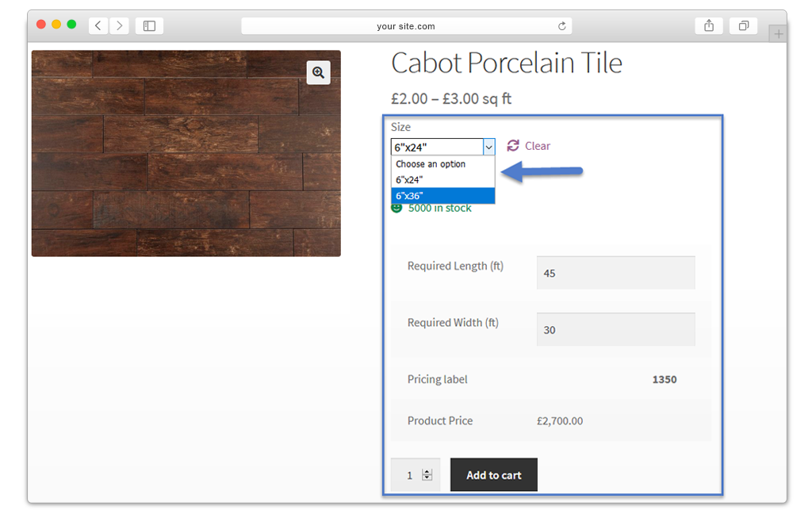
Task: Click the quantity stepper arrows
Action: click(x=427, y=475)
